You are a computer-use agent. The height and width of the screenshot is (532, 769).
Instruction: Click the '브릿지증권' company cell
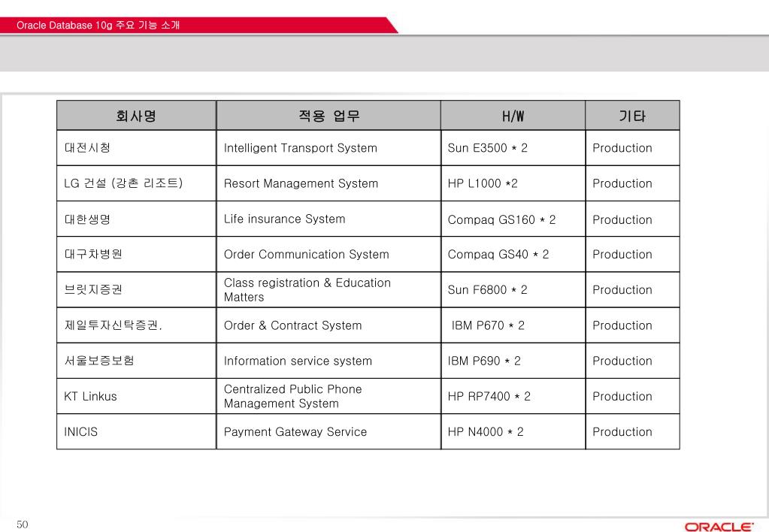[136, 290]
